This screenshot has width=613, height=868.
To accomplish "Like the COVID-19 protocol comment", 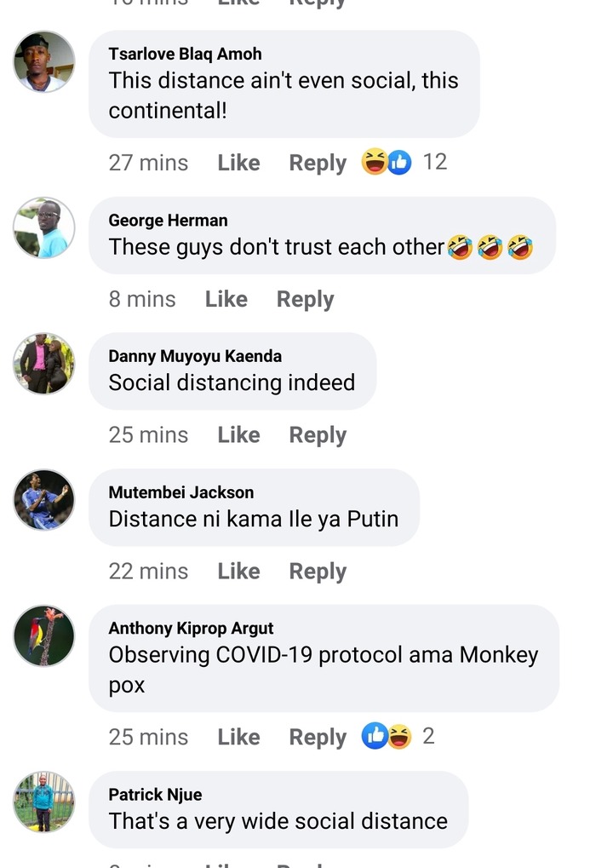I will pos(238,738).
